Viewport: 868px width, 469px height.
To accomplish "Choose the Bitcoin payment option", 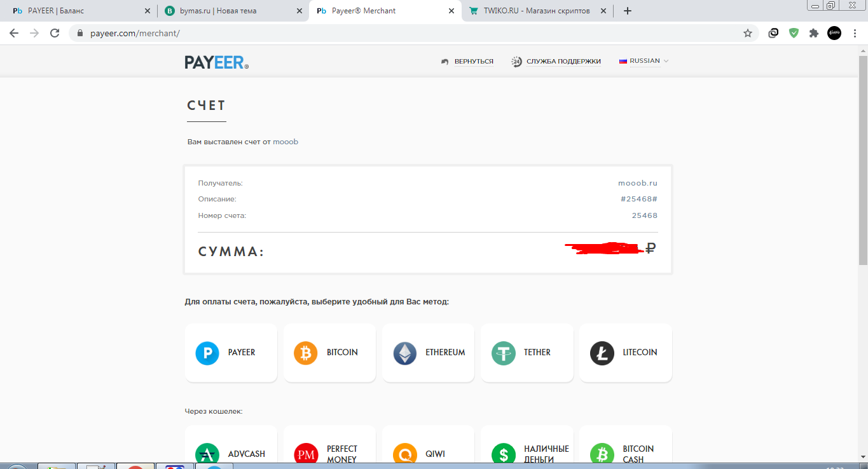I will pos(306,353).
